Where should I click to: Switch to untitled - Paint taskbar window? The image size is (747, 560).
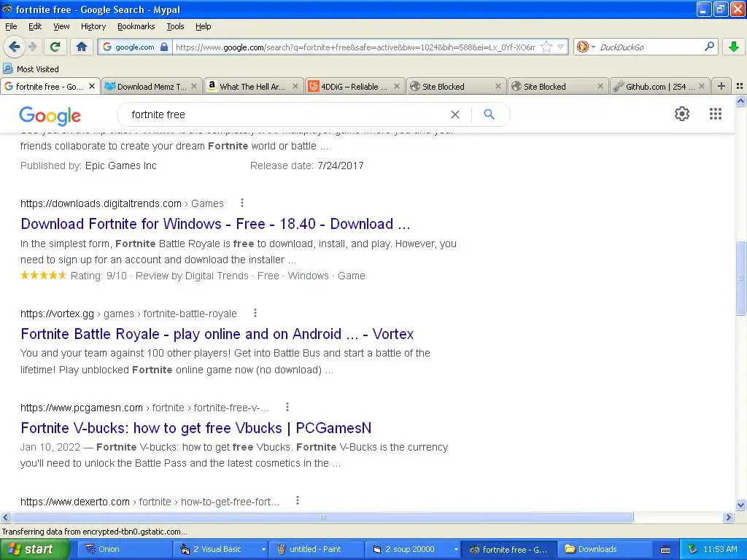pos(317,549)
